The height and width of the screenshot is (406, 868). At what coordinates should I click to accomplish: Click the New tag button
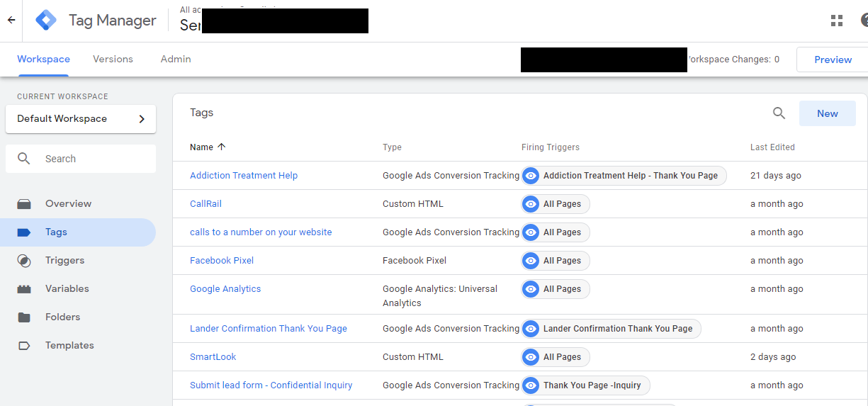click(x=827, y=113)
